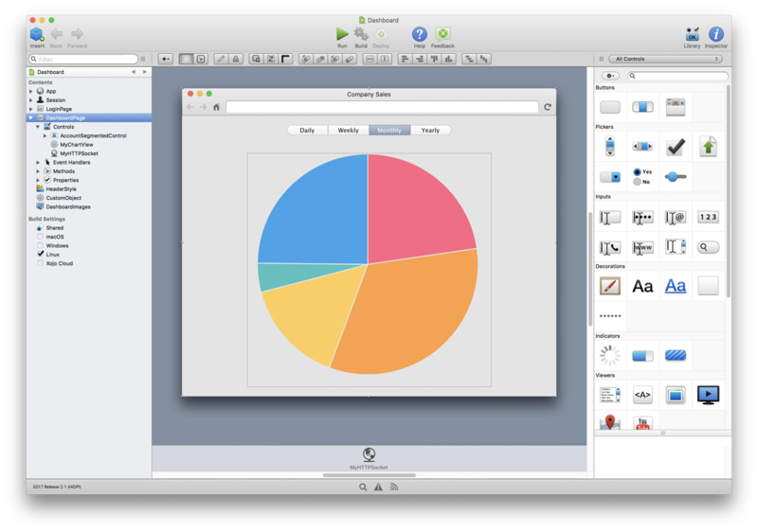Expand the Event Handlers tree node
This screenshot has width=758, height=532.
pyautogui.click(x=38, y=163)
